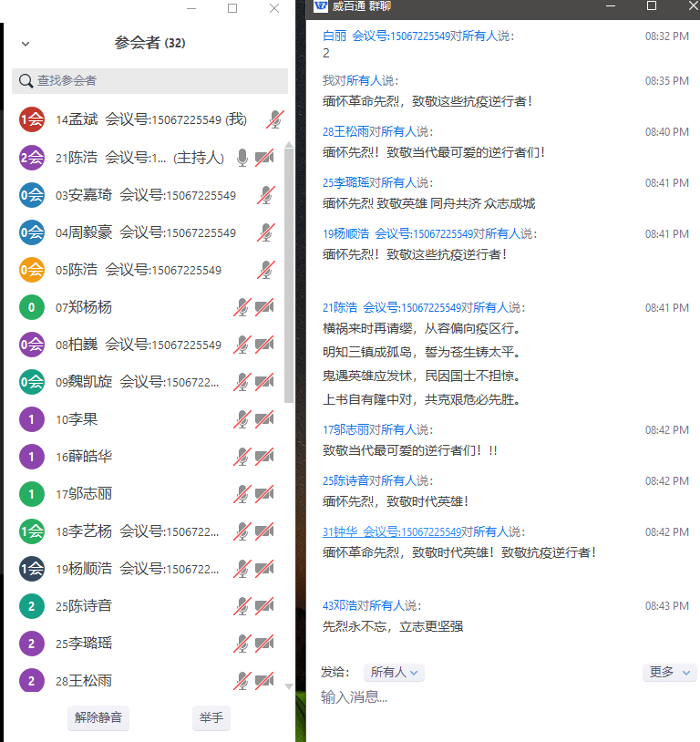Click microphone icon beside host 21陈浩
The width and height of the screenshot is (700, 742).
[242, 158]
